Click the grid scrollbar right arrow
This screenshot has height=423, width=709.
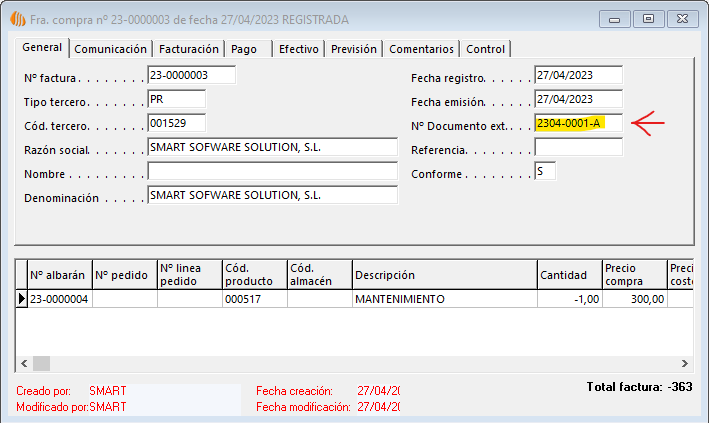(x=685, y=364)
